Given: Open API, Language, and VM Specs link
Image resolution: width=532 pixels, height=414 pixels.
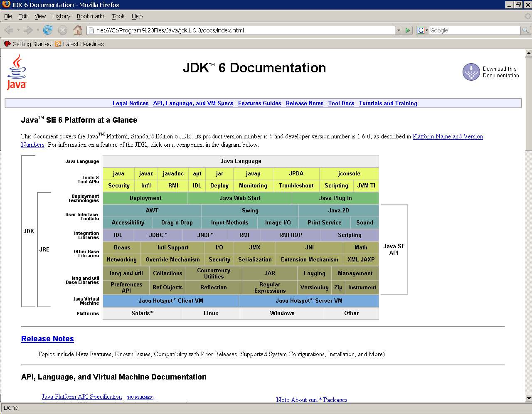Looking at the screenshot, I should tap(193, 103).
